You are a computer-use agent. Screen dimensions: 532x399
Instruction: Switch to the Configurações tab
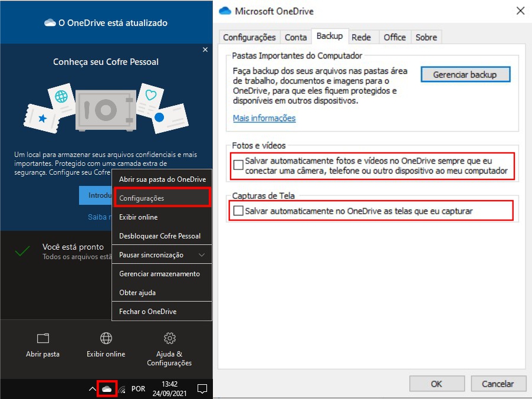(249, 37)
